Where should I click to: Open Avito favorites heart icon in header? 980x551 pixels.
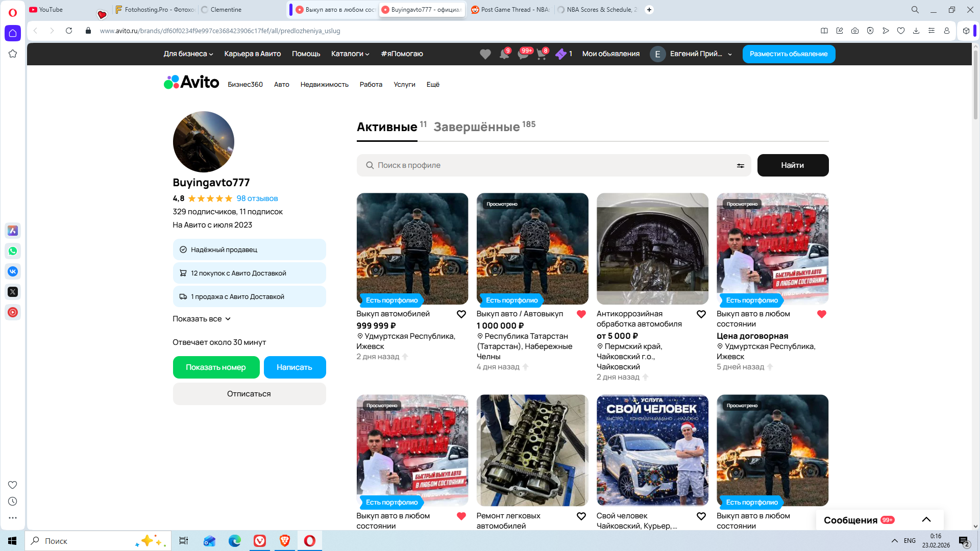485,54
